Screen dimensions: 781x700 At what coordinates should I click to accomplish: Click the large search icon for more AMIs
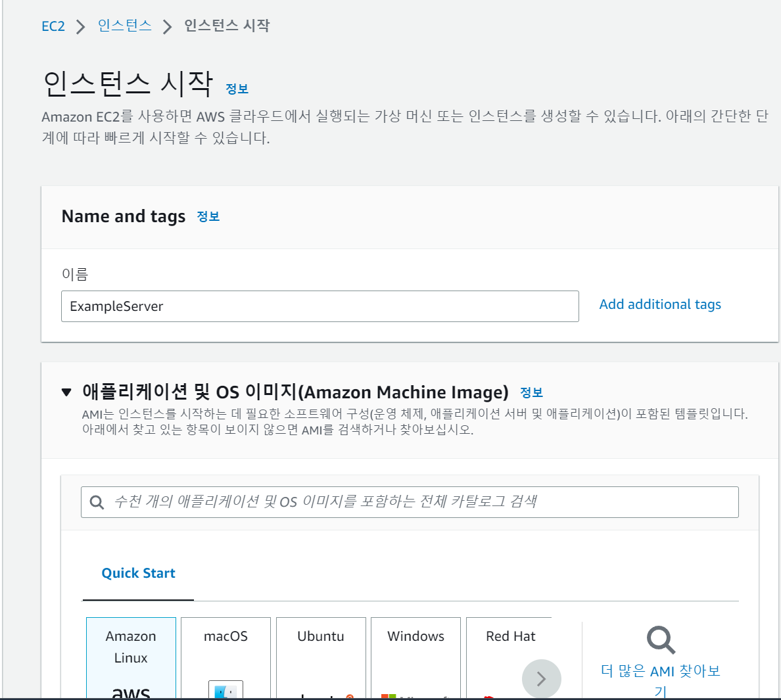click(x=661, y=640)
